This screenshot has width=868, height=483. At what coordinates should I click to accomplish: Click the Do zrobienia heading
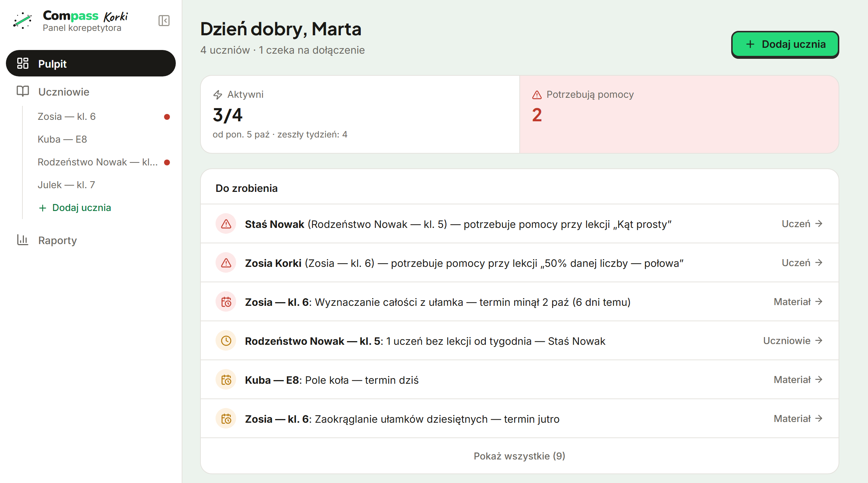coord(246,188)
